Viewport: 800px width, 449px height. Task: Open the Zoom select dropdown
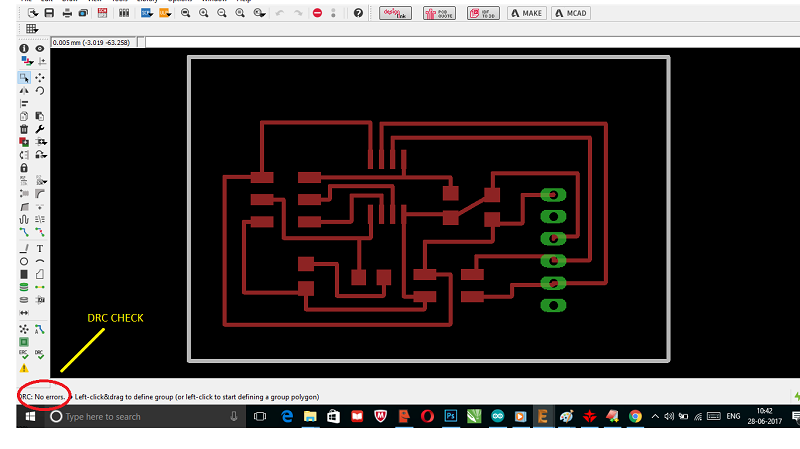260,13
